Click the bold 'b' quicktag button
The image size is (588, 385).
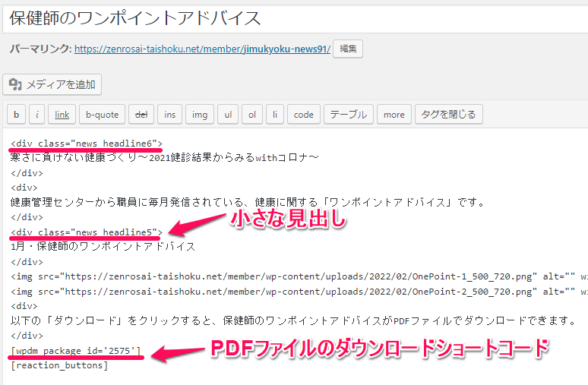pos(17,115)
